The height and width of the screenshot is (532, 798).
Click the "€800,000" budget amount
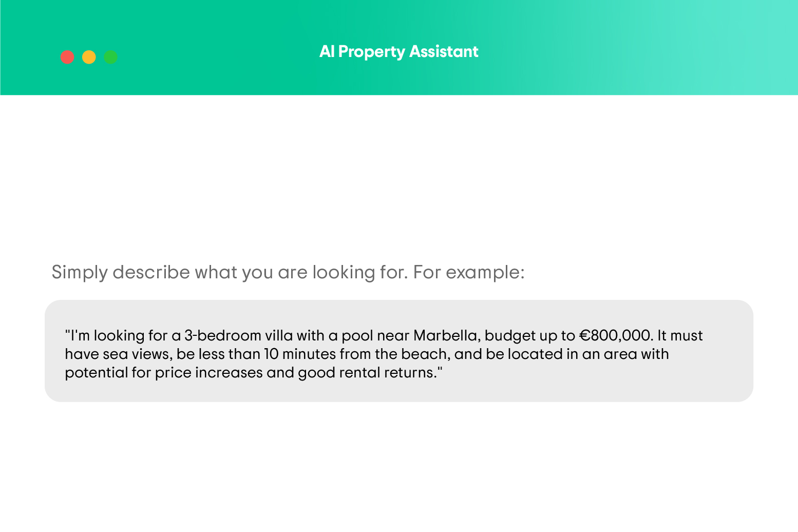point(616,336)
